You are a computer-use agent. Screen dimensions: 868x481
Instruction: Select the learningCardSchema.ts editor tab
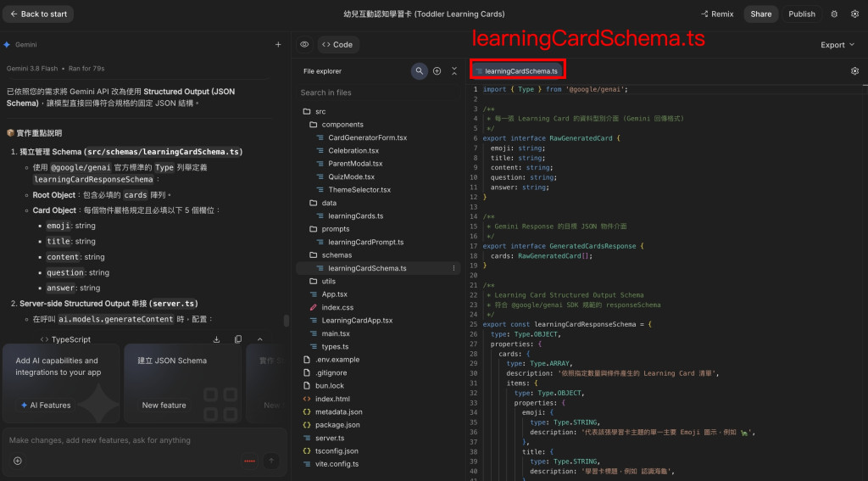(x=517, y=71)
